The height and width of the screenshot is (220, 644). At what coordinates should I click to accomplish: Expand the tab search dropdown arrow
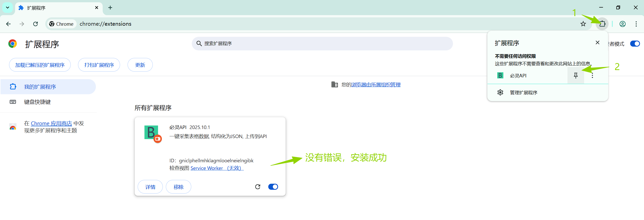pos(8,8)
